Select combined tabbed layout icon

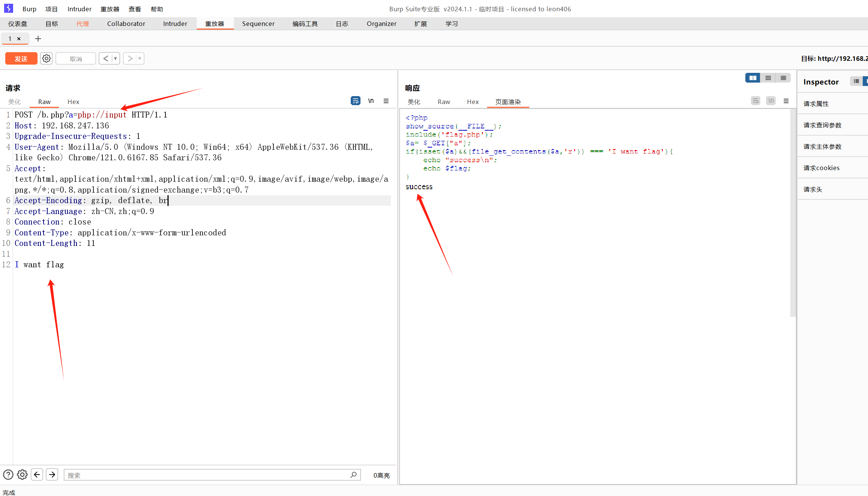pyautogui.click(x=783, y=78)
